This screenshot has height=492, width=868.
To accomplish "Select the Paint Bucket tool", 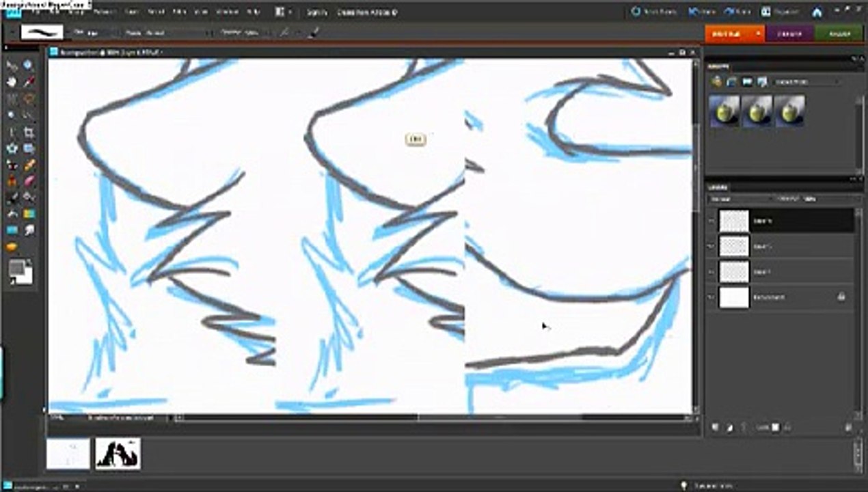I will pos(12,215).
